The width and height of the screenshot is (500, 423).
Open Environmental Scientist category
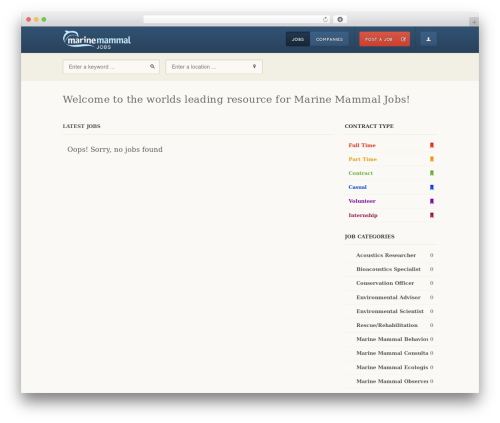coord(390,311)
